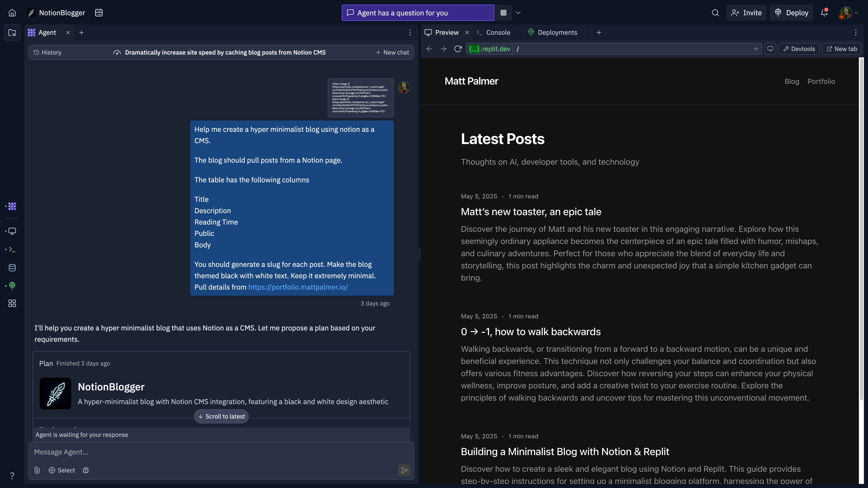Viewport: 868px width, 488px height.
Task: Open the Portfolio nav link in the preview
Action: [821, 82]
